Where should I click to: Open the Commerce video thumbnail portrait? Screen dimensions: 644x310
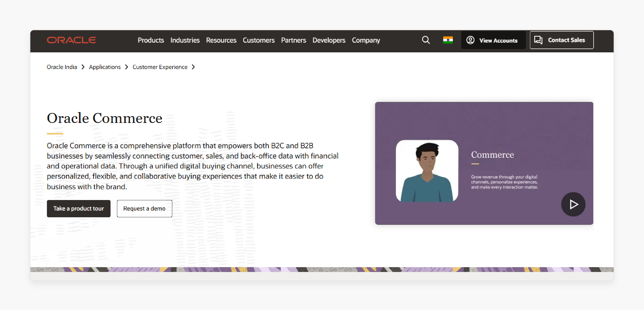pyautogui.click(x=427, y=171)
